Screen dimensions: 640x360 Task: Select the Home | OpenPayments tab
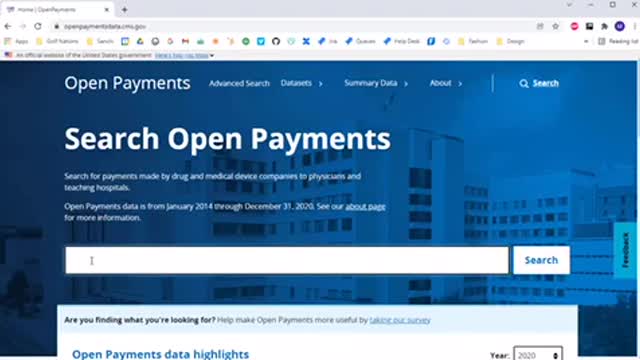56,9
